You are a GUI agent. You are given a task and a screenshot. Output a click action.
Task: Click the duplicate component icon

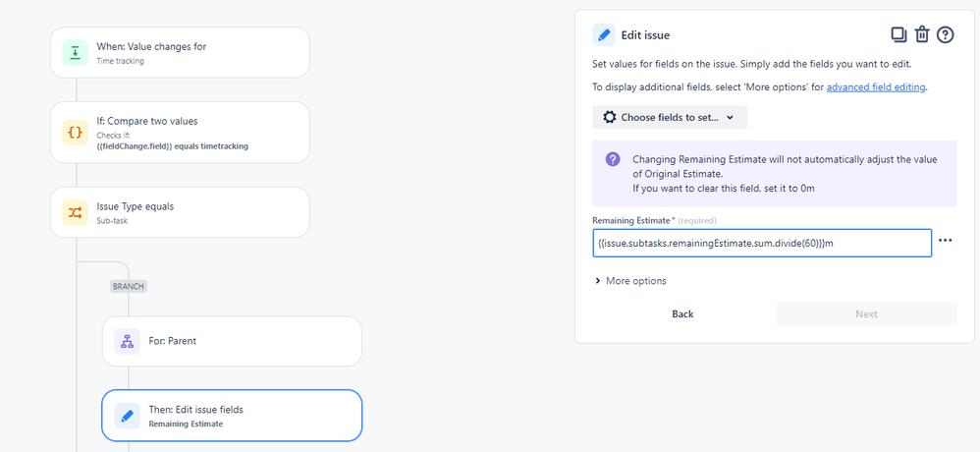pyautogui.click(x=898, y=34)
